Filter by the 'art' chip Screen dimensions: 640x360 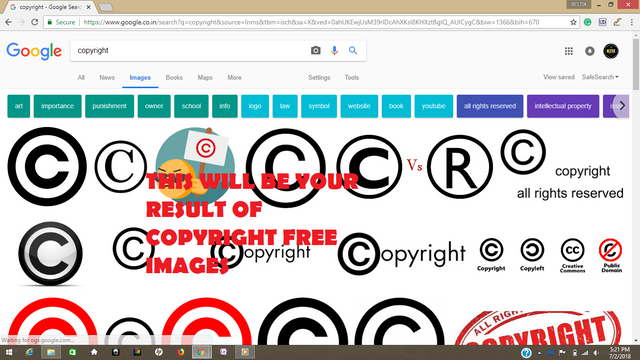[19, 106]
